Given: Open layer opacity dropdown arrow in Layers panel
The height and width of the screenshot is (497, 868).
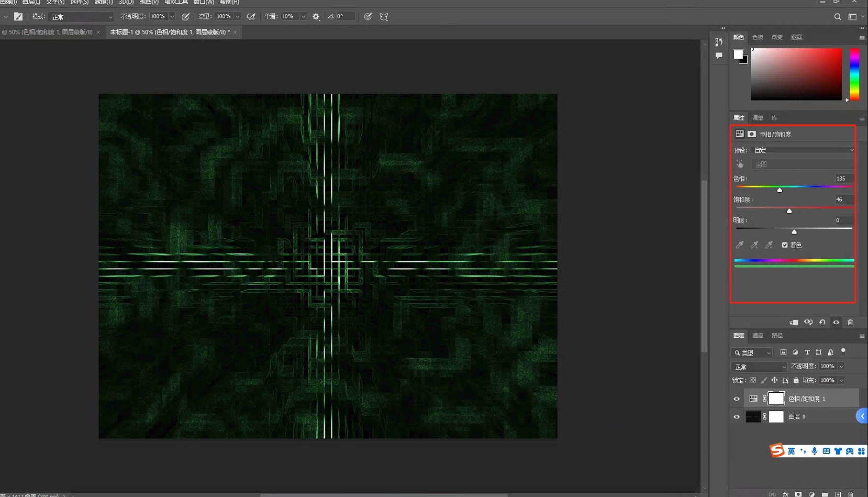Looking at the screenshot, I should point(841,366).
